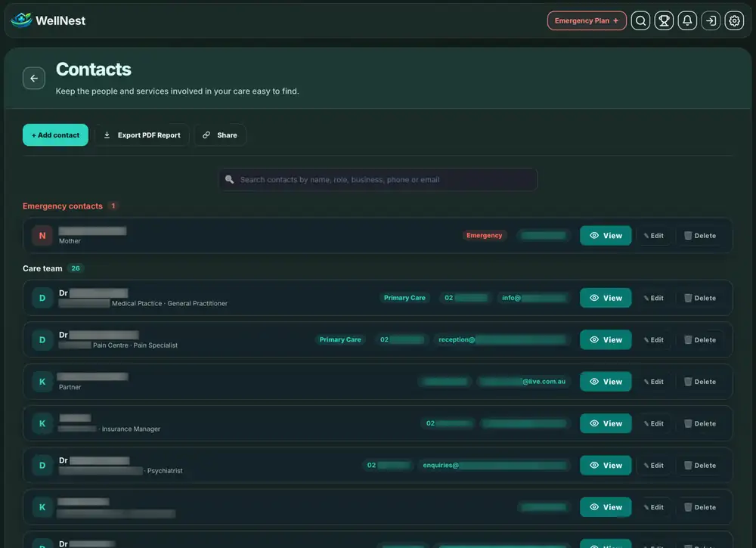Click the red Emergency tag
Screen dimensions: 756x548
pyautogui.click(x=484, y=235)
